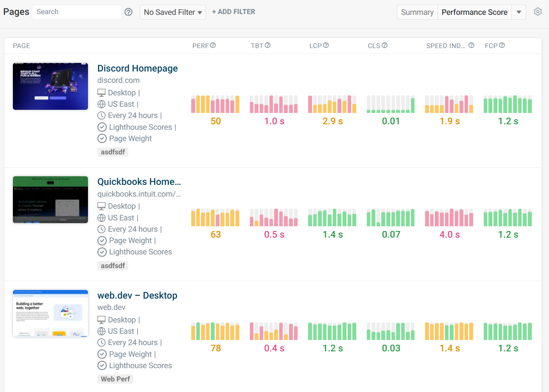The height and width of the screenshot is (392, 549).
Task: Open the Discord Homepage link
Action: click(137, 68)
